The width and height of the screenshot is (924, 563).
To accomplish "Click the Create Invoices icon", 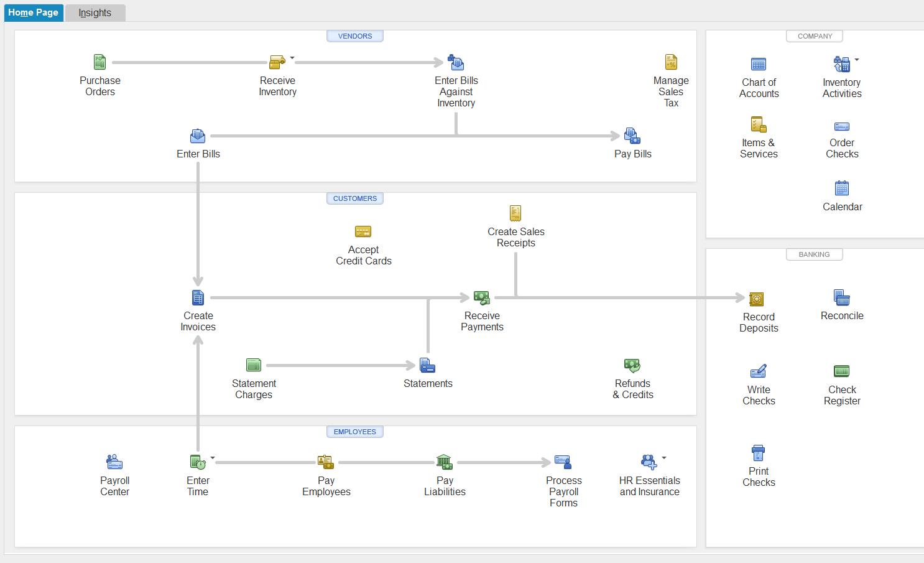I will pos(198,298).
